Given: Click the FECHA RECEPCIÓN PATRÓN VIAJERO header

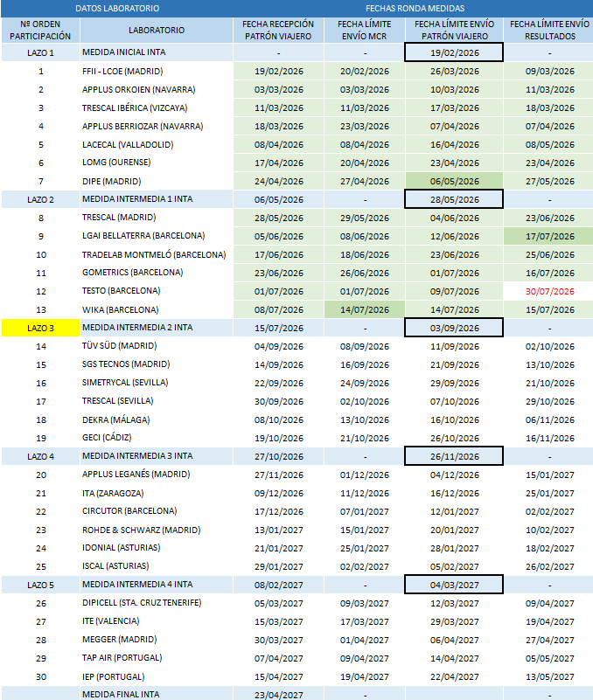Looking at the screenshot, I should 278,30.
